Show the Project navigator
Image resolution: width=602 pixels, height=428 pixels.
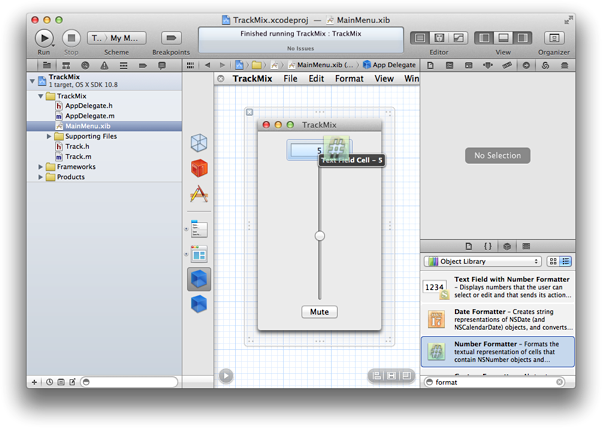[x=47, y=65]
